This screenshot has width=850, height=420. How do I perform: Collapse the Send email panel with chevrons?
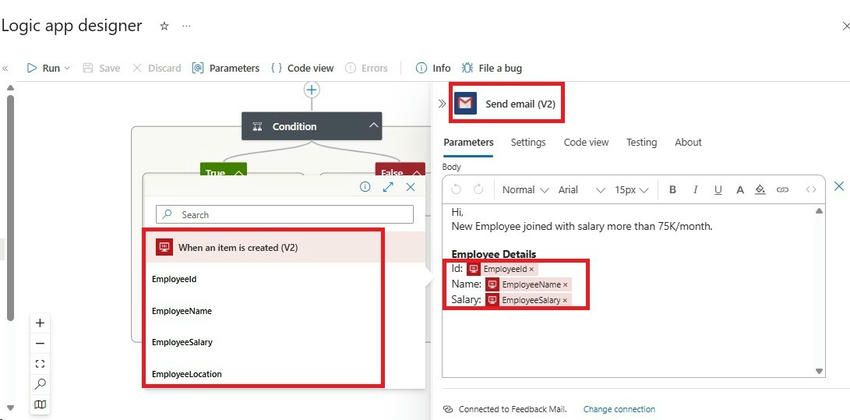(442, 104)
